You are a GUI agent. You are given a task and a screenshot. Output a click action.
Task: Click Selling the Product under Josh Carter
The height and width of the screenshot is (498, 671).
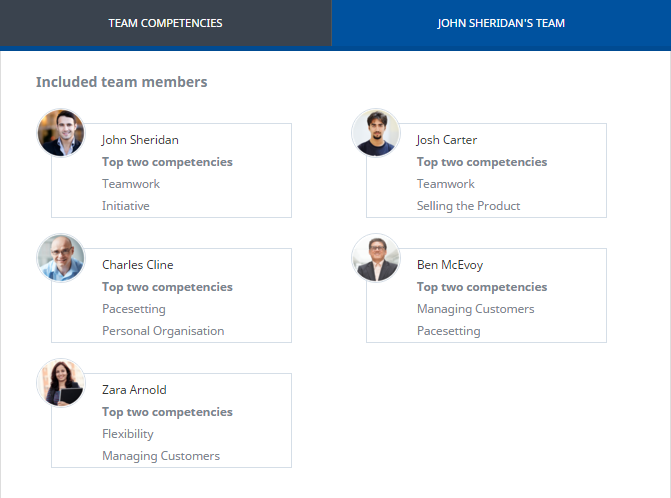(468, 206)
